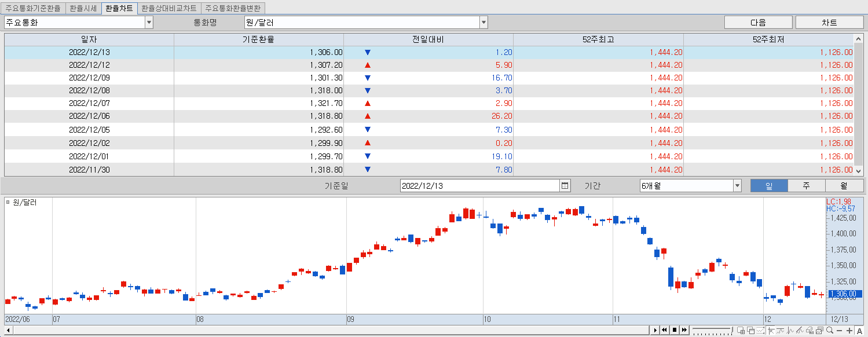Select the 2022/11/30 row date cell
The image size is (868, 337).
tap(89, 170)
